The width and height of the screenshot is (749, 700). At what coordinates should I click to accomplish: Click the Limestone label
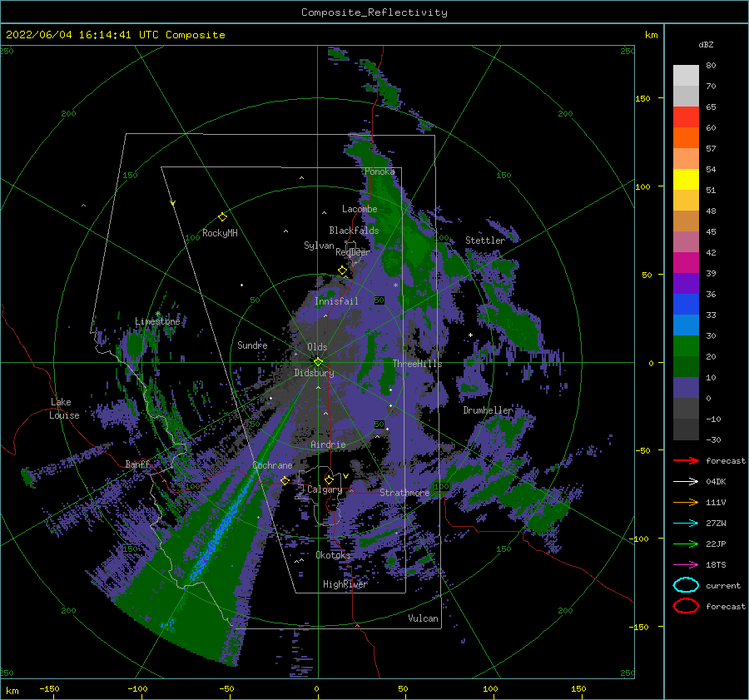(x=157, y=321)
